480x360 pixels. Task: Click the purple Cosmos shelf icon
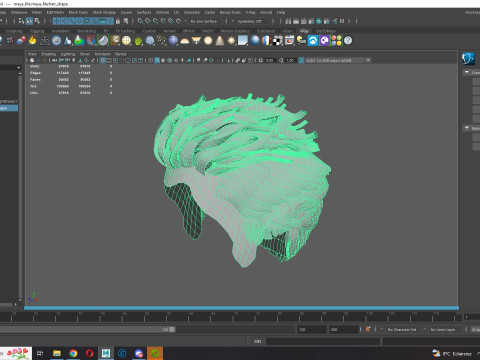click(x=325, y=41)
